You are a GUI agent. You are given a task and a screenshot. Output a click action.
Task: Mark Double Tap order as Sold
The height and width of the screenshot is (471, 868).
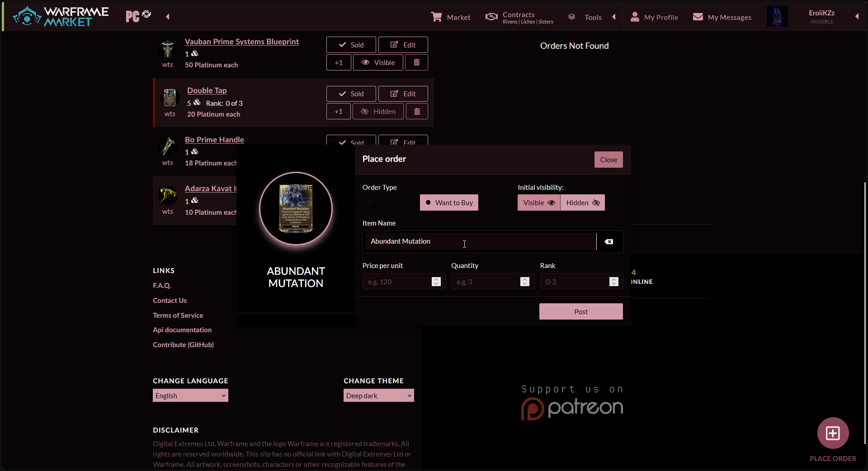point(351,94)
